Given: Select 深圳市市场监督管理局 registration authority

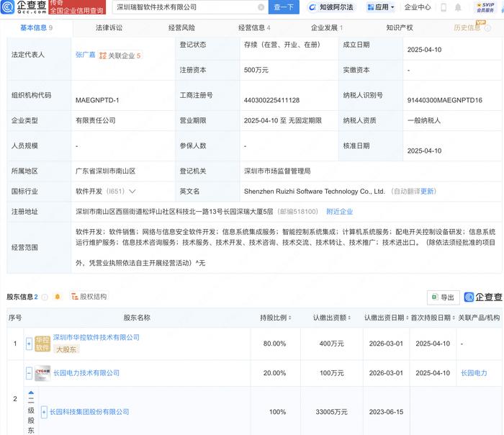Looking at the screenshot, I should point(277,171).
